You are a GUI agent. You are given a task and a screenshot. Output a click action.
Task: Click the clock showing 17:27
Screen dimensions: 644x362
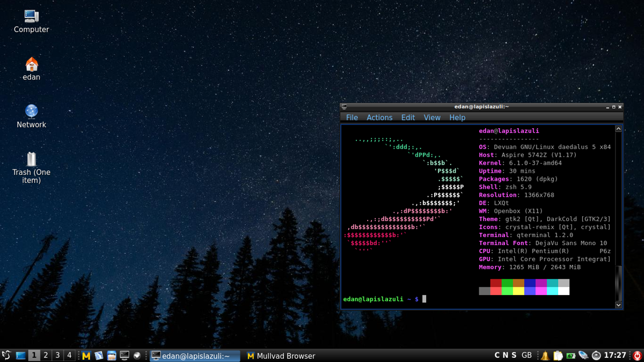(x=615, y=355)
